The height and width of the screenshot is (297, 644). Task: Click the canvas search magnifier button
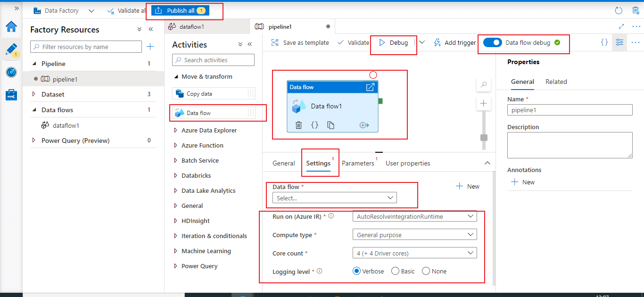pyautogui.click(x=483, y=85)
